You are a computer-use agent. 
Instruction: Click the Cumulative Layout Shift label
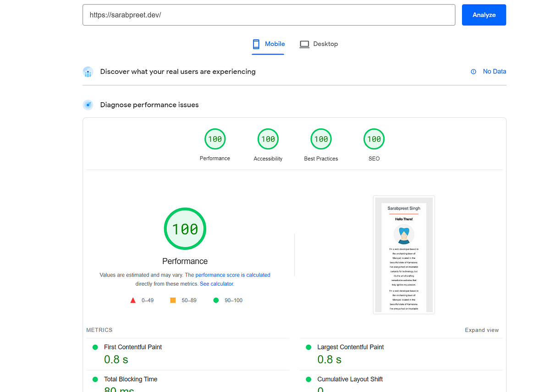[x=350, y=379]
